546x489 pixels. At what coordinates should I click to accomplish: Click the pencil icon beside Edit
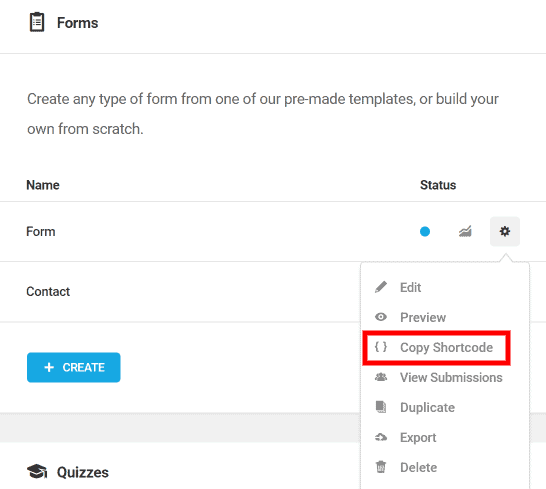coord(381,287)
